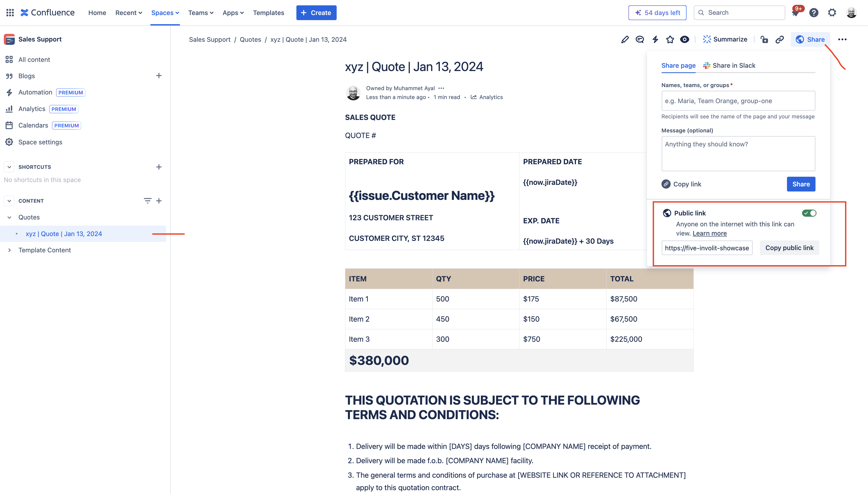
Task: Open the Spaces dropdown menu
Action: (x=165, y=13)
